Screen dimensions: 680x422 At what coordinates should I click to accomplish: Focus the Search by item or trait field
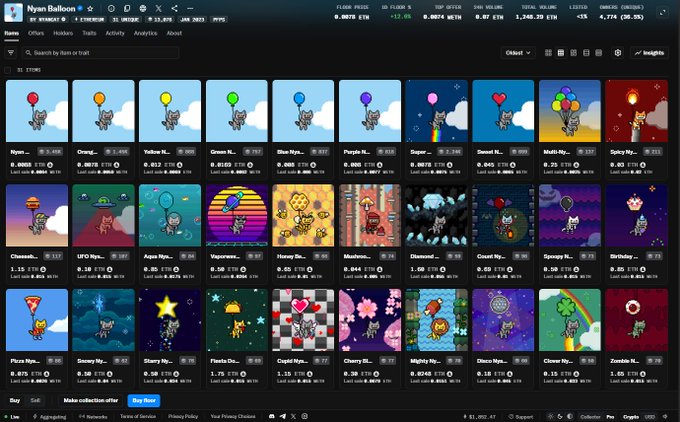pos(100,52)
